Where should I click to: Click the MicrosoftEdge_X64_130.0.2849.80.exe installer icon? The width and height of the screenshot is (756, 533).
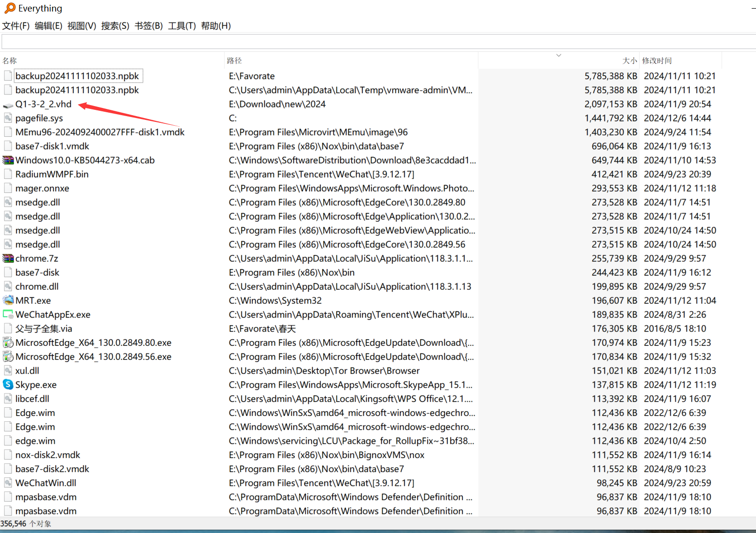click(8, 343)
